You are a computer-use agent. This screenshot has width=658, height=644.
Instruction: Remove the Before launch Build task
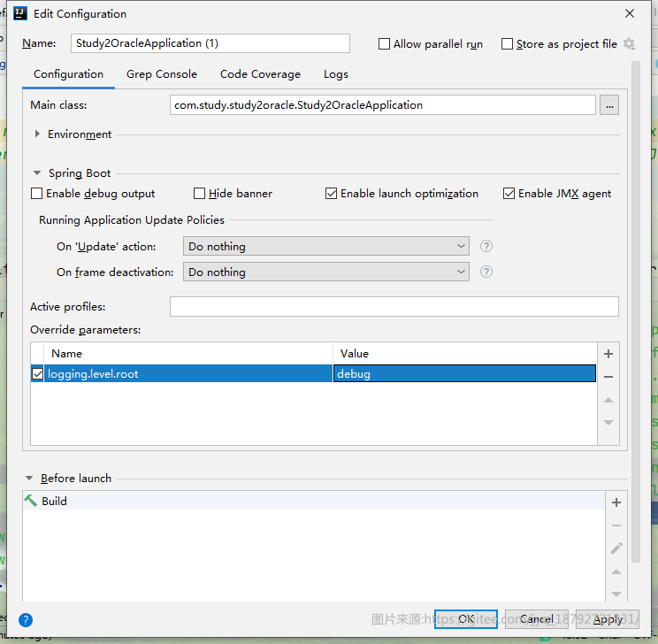(616, 525)
